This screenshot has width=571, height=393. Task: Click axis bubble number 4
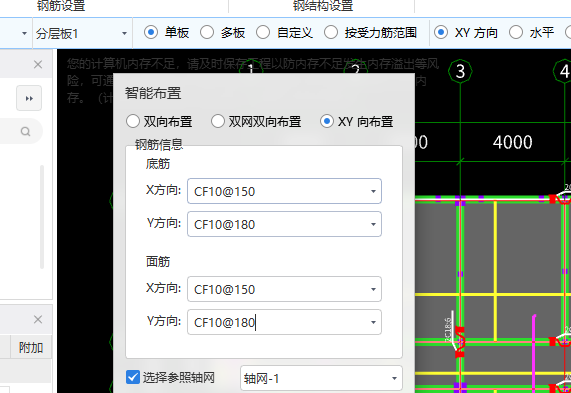[x=563, y=71]
